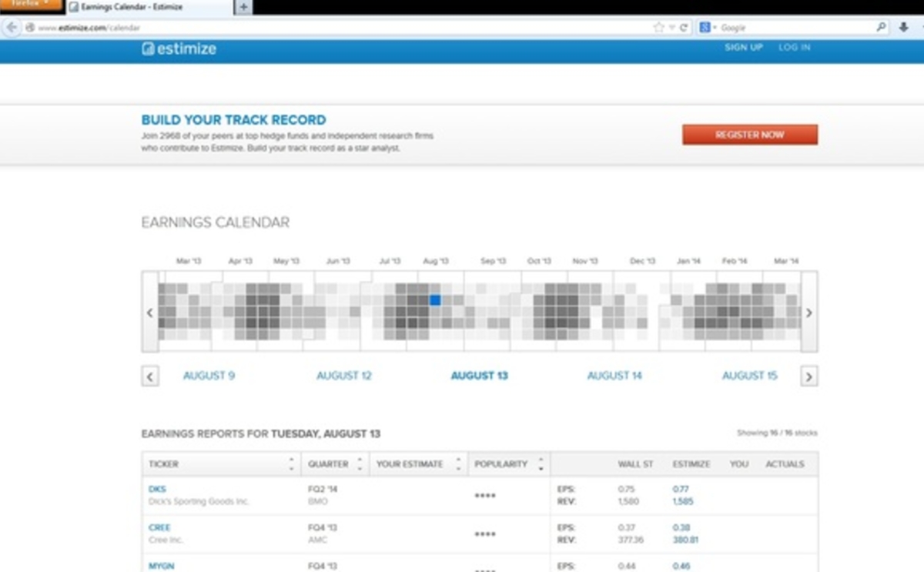924x572 pixels.
Task: Move heatmap calendar to later months
Action: pos(809,313)
